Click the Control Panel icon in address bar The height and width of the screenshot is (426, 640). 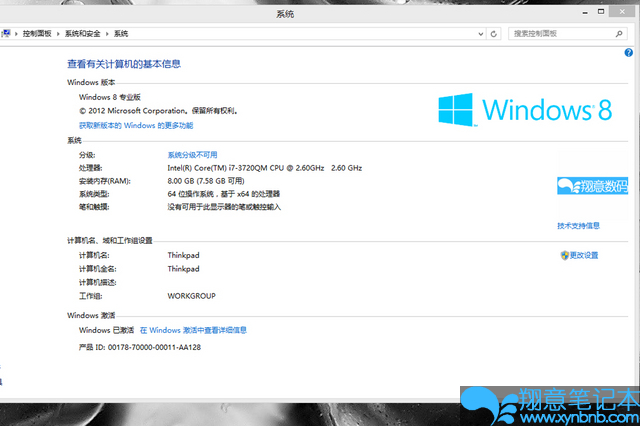tap(5, 33)
